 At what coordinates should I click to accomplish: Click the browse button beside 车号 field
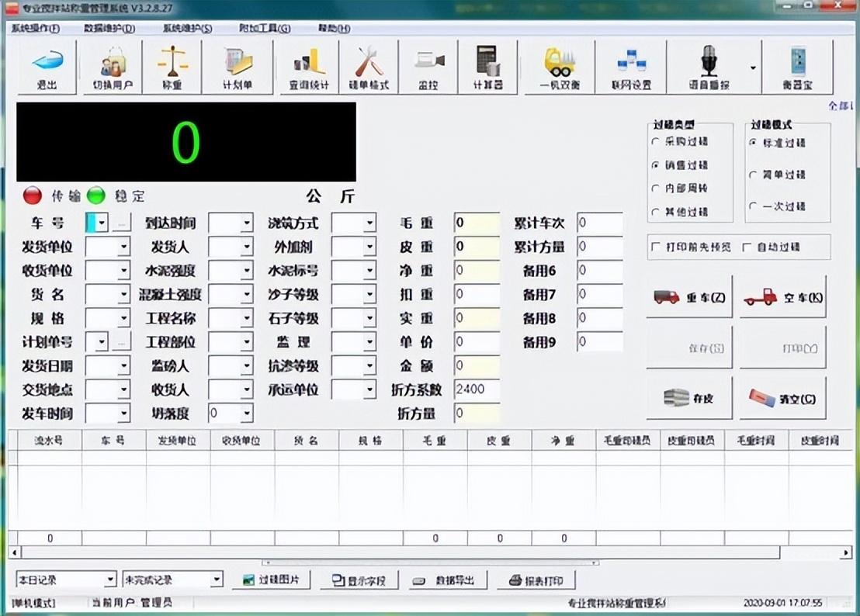click(121, 223)
